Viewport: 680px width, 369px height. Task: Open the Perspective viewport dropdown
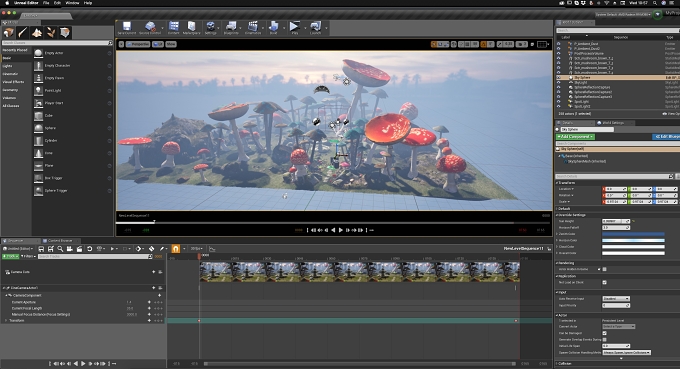coord(138,44)
